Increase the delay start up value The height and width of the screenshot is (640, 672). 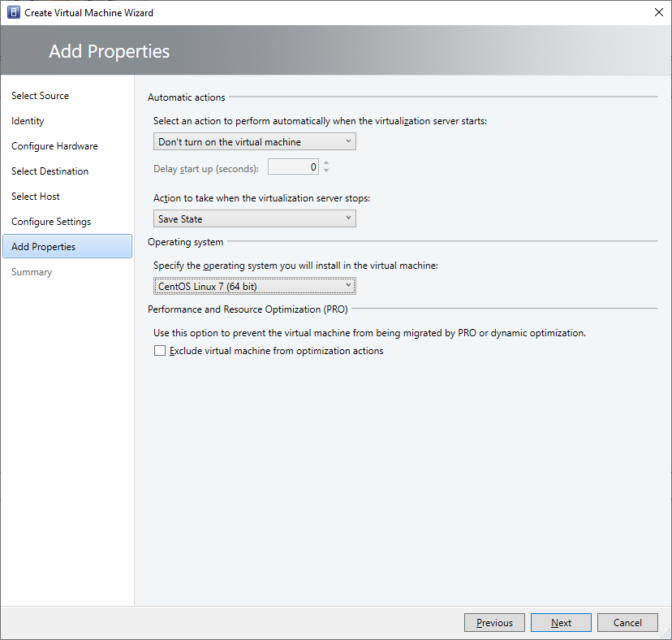click(x=326, y=163)
